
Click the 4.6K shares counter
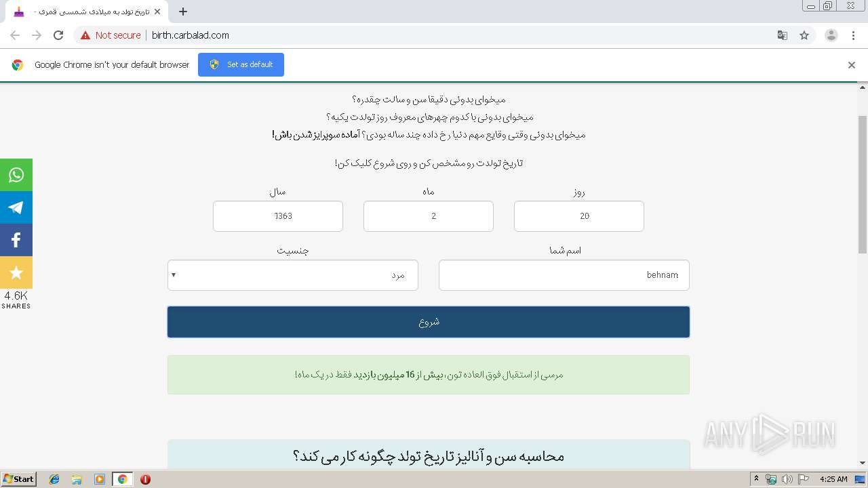coord(16,300)
